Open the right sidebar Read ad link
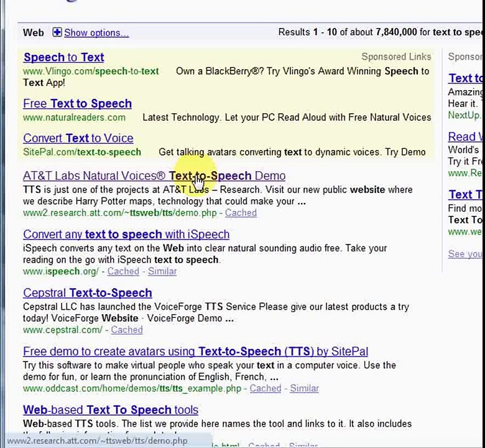 (x=465, y=137)
